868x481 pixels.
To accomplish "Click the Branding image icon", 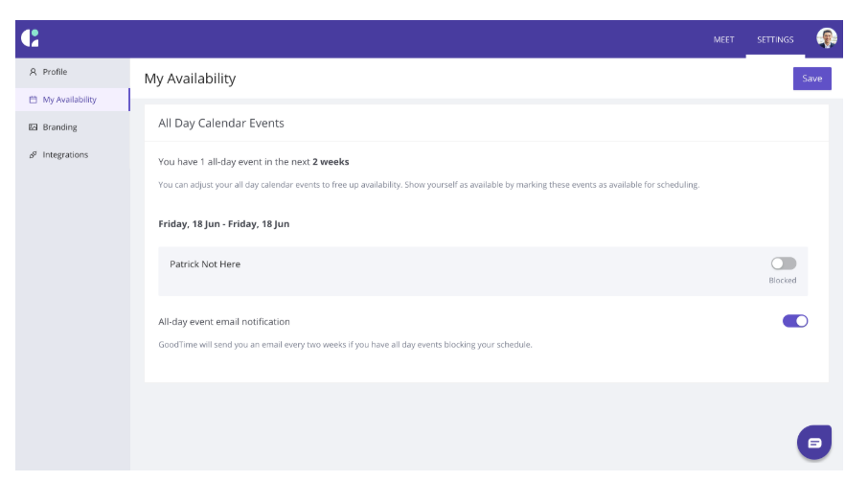I will coord(34,127).
